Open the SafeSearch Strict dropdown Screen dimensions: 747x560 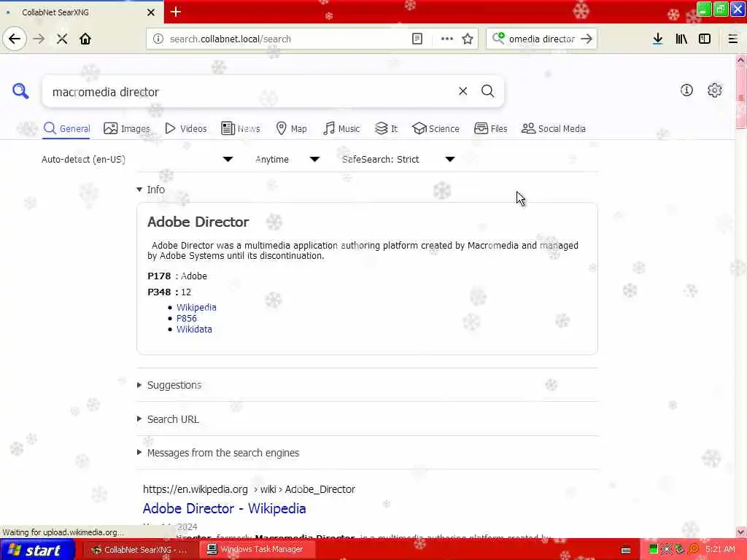tap(398, 159)
